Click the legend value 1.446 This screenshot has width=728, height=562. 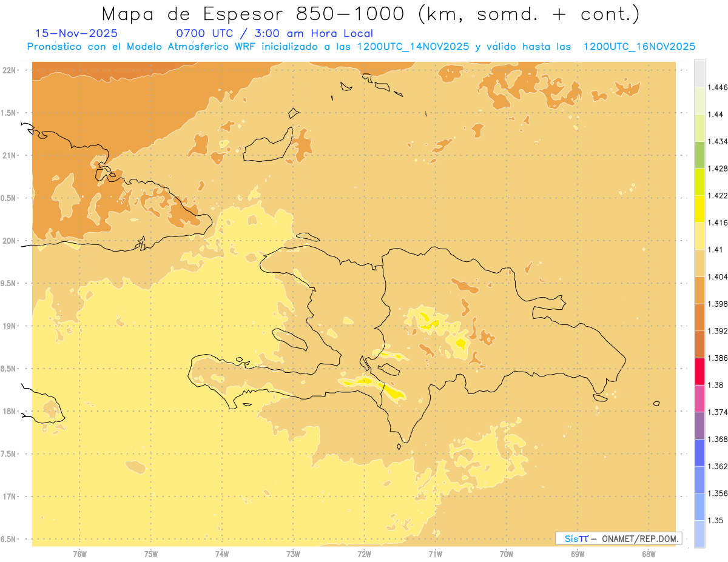[719, 87]
